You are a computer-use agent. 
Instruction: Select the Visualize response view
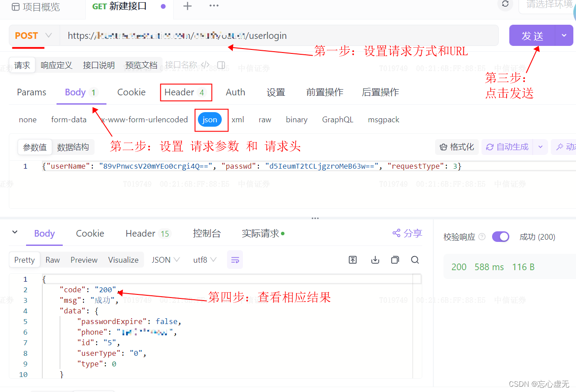click(x=123, y=260)
